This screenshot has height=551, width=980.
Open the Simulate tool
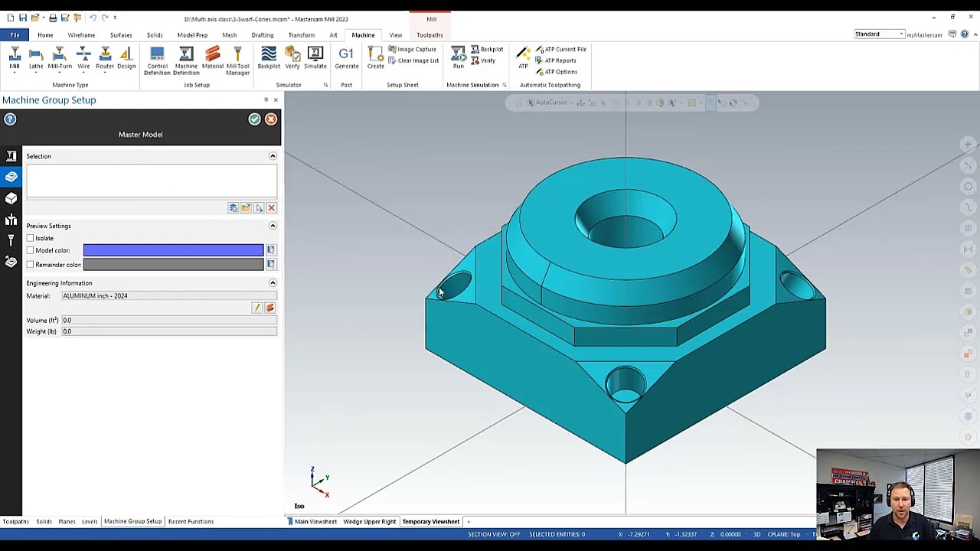coord(315,58)
